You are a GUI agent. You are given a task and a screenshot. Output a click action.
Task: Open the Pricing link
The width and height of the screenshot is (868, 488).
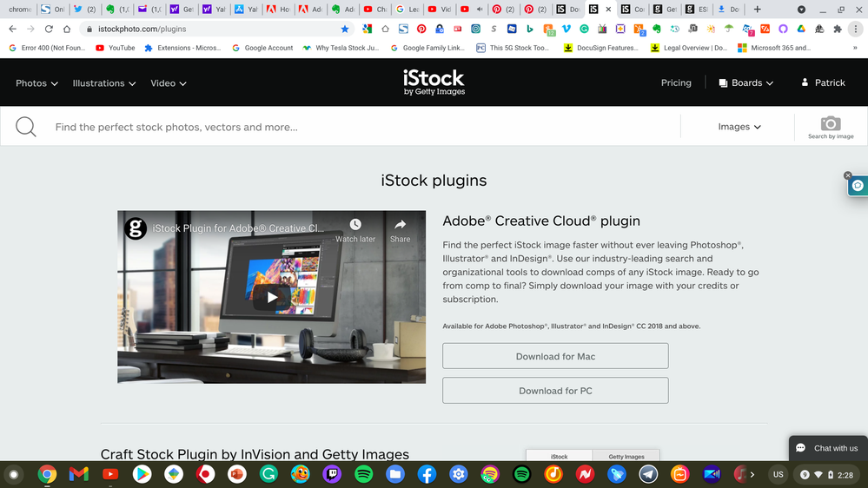676,82
